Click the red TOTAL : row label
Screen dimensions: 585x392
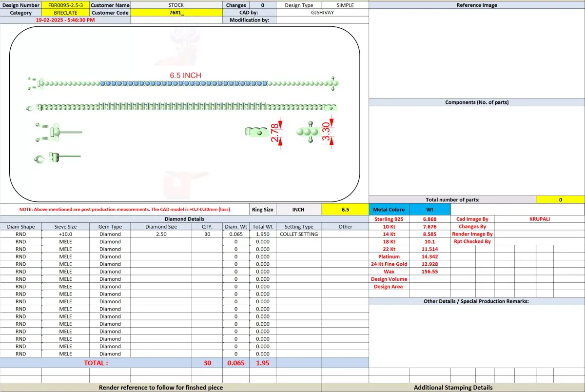tap(96, 363)
